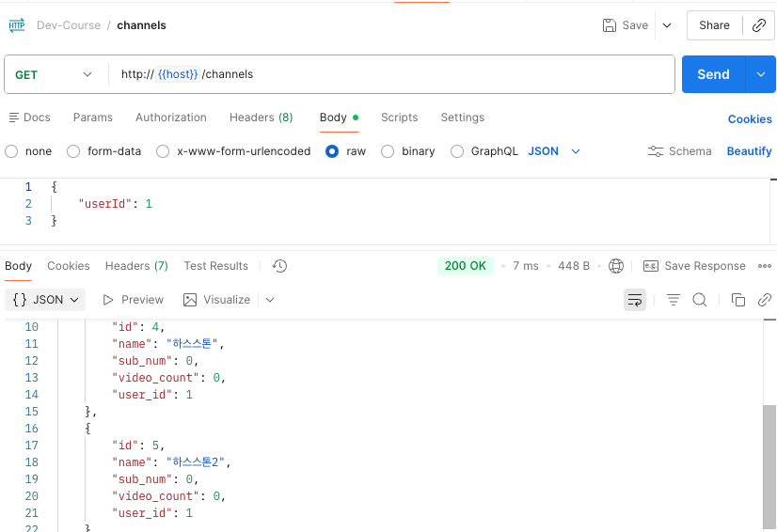The image size is (777, 532).
Task: Select the none body type
Action: pyautogui.click(x=11, y=151)
